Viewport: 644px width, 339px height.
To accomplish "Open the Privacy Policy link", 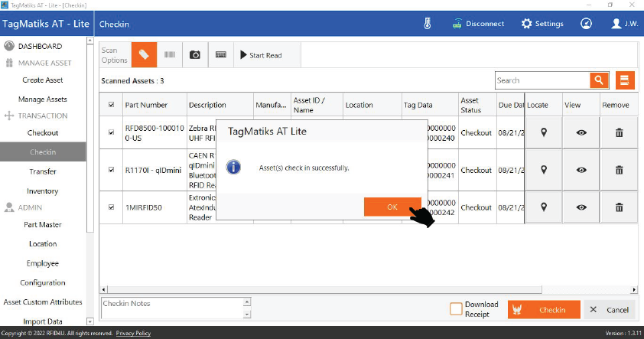I will 133,334.
